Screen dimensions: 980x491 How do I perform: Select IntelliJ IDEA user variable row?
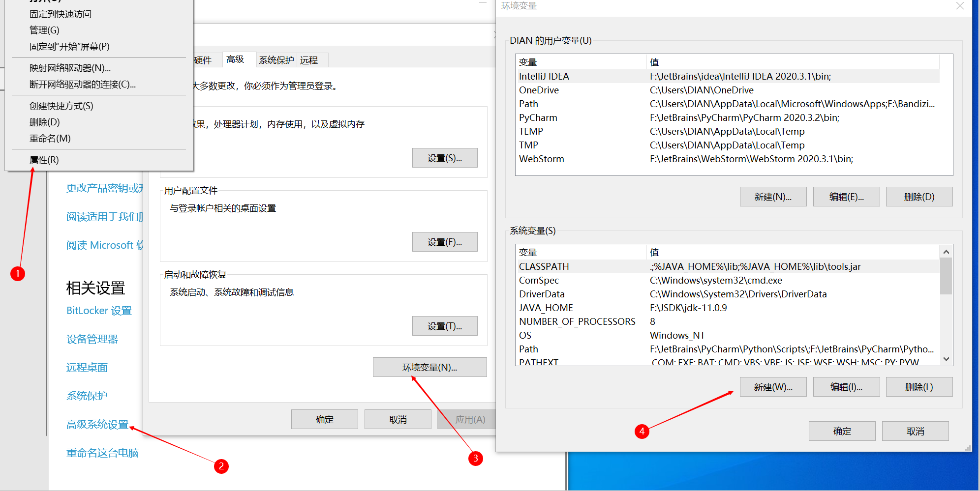tap(728, 76)
